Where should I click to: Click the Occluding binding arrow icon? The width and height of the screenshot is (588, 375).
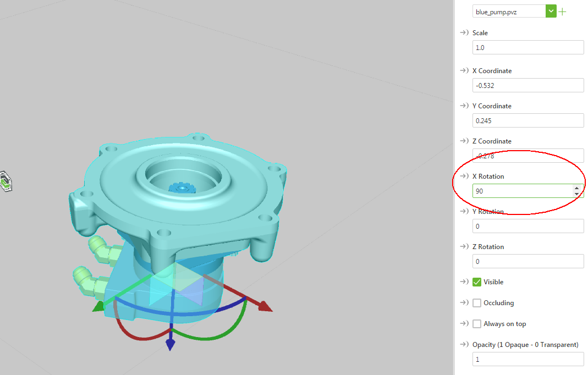464,302
